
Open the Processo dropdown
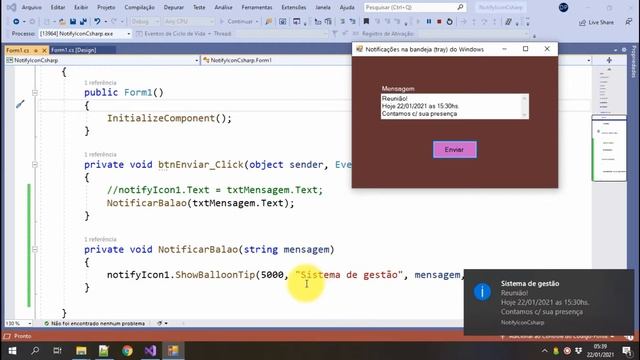click(x=85, y=33)
